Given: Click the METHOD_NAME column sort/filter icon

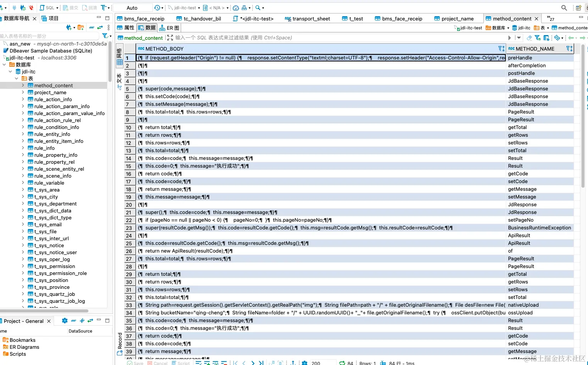Looking at the screenshot, I should [x=569, y=49].
